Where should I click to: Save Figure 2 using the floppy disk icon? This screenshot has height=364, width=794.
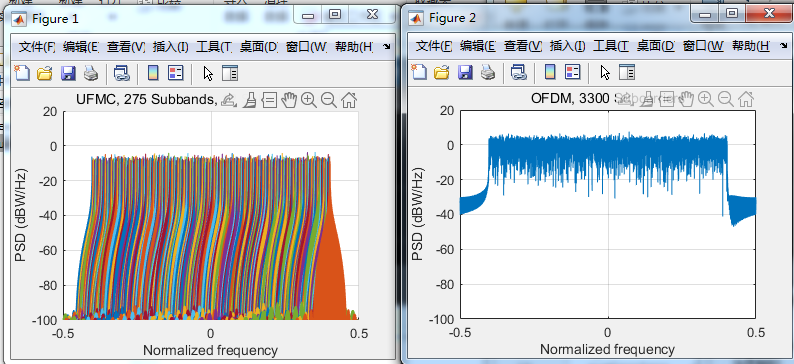click(465, 72)
